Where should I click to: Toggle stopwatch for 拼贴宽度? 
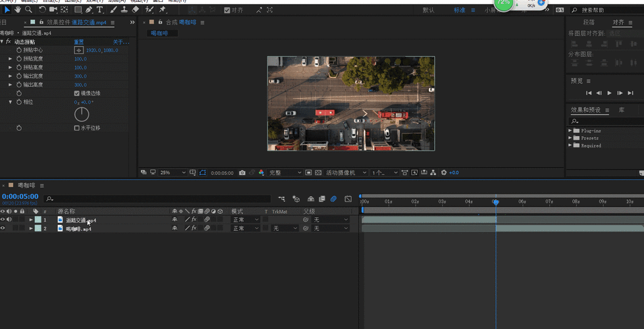(19, 59)
